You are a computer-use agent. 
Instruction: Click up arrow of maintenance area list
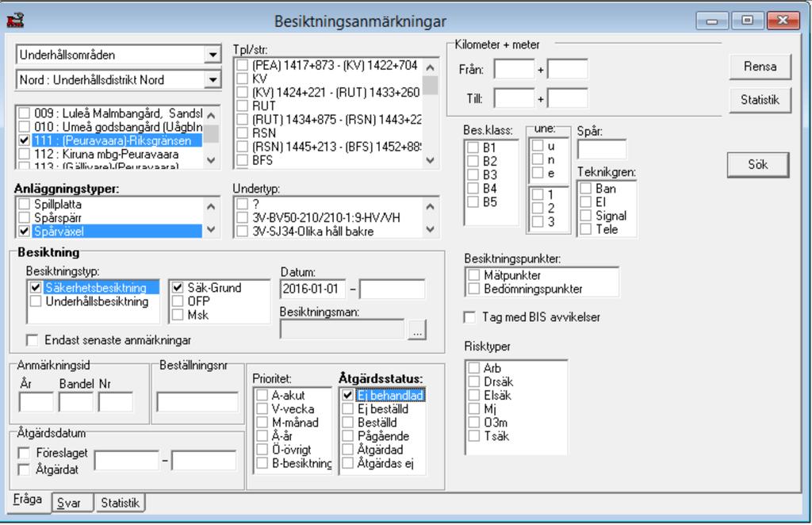pos(211,114)
